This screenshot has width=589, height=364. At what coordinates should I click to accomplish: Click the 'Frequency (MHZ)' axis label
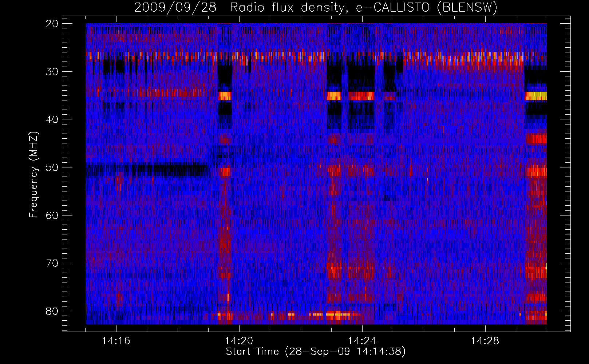33,175
